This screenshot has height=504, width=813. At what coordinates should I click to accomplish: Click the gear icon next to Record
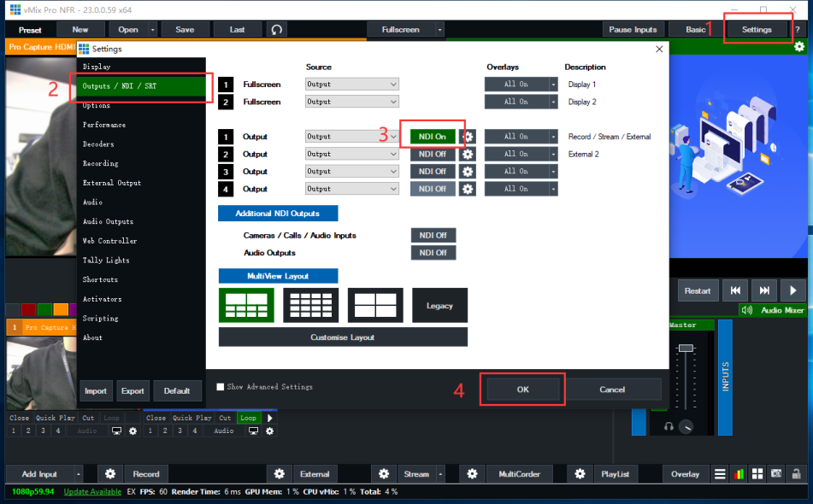click(x=110, y=474)
